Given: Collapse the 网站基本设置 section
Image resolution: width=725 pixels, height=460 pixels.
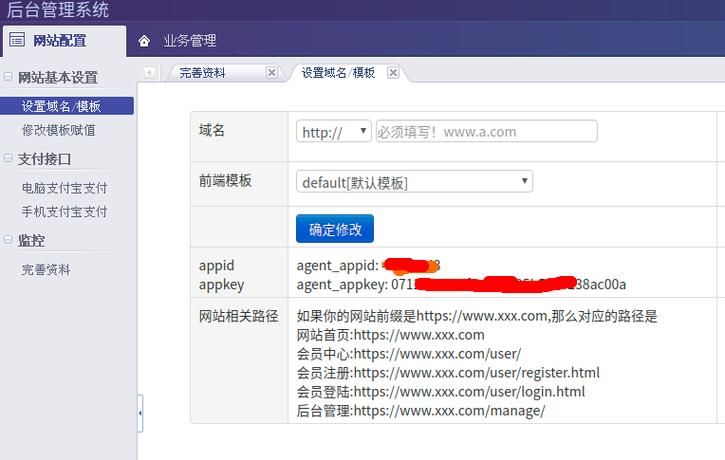Looking at the screenshot, I should coord(9,78).
